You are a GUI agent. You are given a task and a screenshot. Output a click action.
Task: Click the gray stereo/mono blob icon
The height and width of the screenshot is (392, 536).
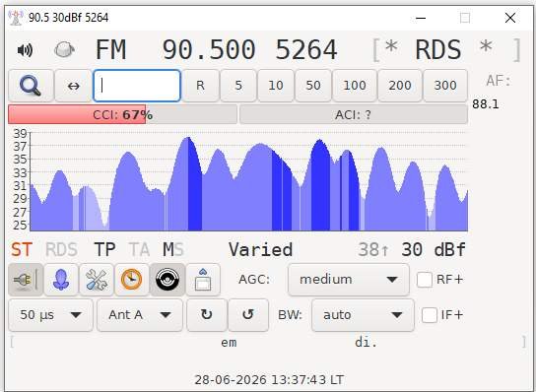click(64, 50)
